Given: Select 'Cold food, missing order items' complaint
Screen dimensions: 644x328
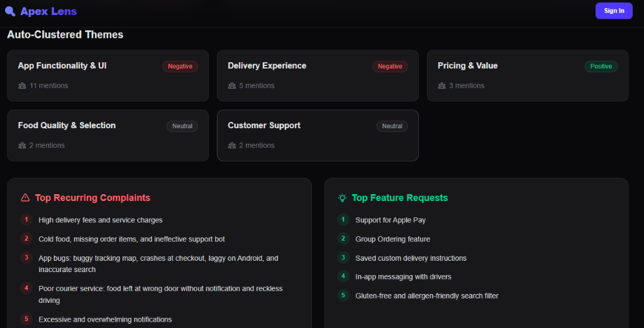Looking at the screenshot, I should click(132, 239).
